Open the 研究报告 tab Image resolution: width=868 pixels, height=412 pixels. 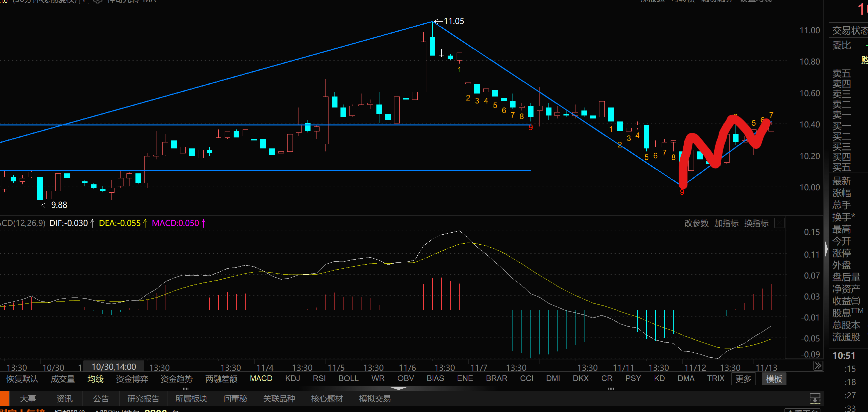(x=143, y=399)
